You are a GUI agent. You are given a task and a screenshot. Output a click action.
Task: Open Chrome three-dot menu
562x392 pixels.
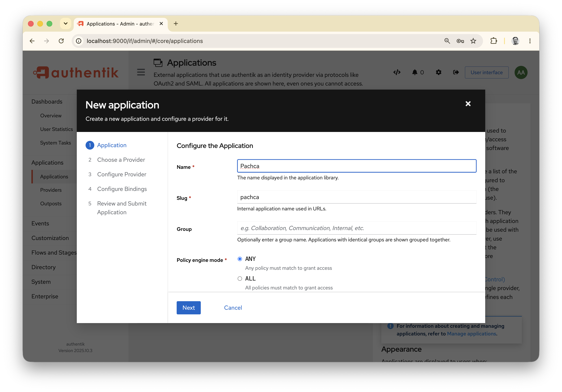[530, 41]
